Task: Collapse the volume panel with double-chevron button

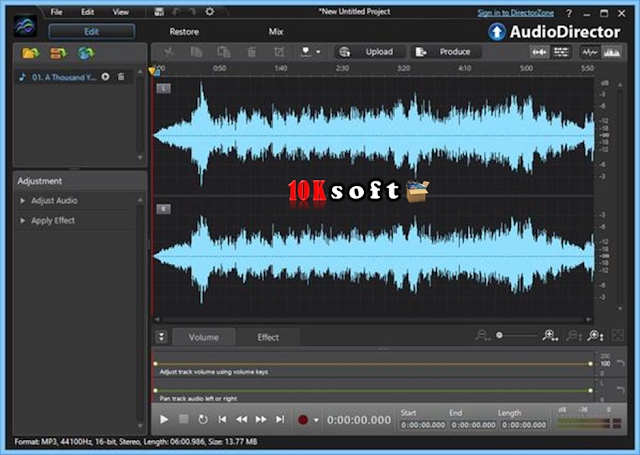Action: pos(162,337)
